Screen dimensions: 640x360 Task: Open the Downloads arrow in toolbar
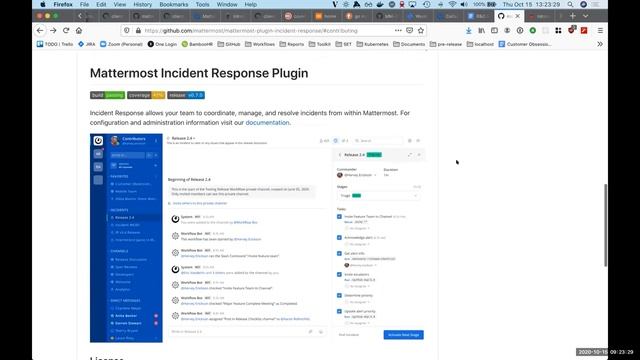coord(469,31)
